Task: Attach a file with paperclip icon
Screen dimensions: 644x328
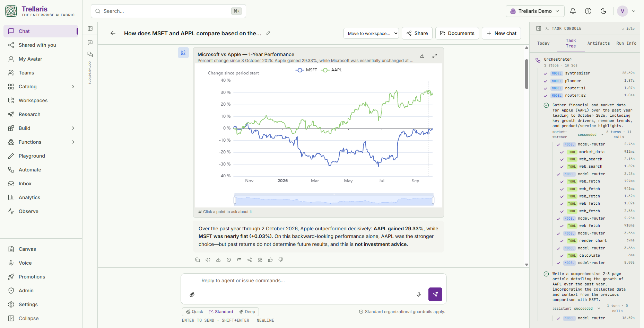Action: point(192,294)
